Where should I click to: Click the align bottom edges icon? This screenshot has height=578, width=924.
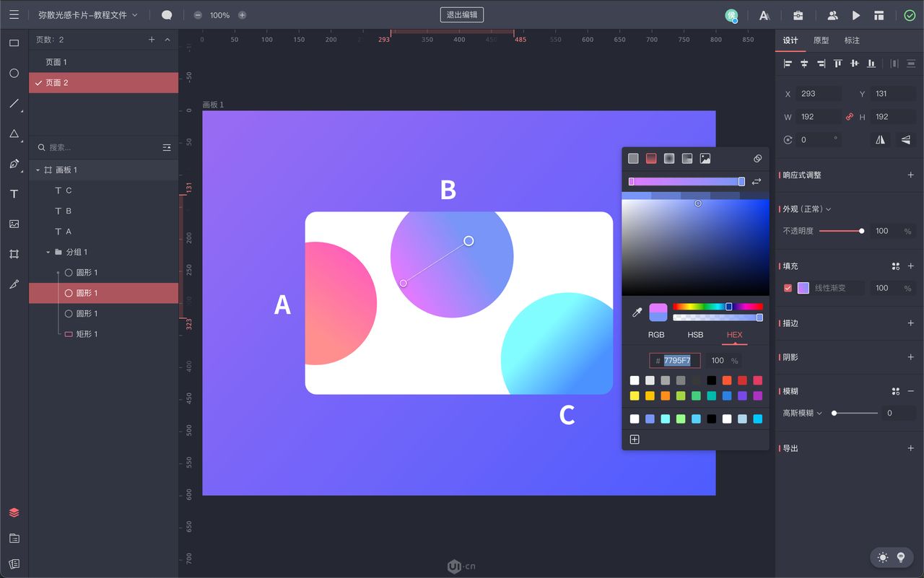(x=871, y=64)
